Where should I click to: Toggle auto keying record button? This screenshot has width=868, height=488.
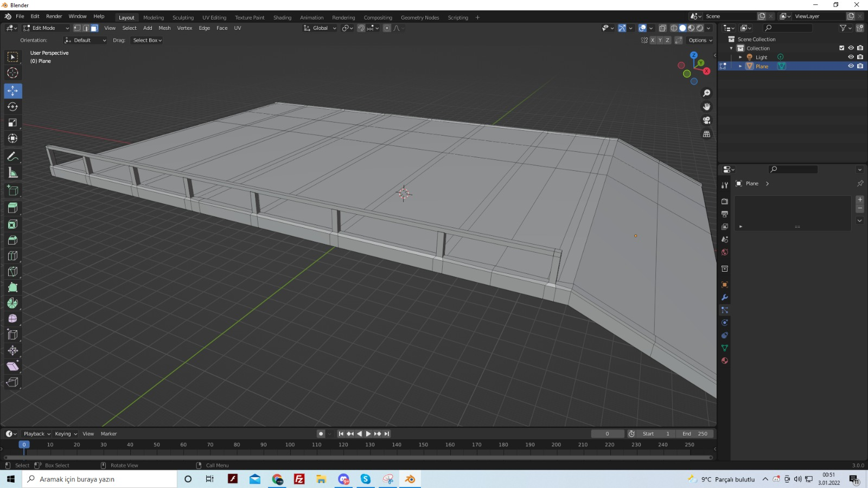(321, 434)
